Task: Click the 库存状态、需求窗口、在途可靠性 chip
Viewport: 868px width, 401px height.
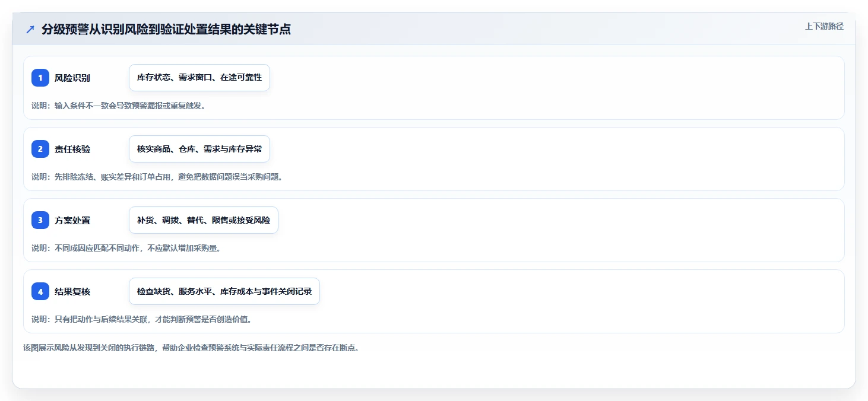Action: [x=199, y=78]
